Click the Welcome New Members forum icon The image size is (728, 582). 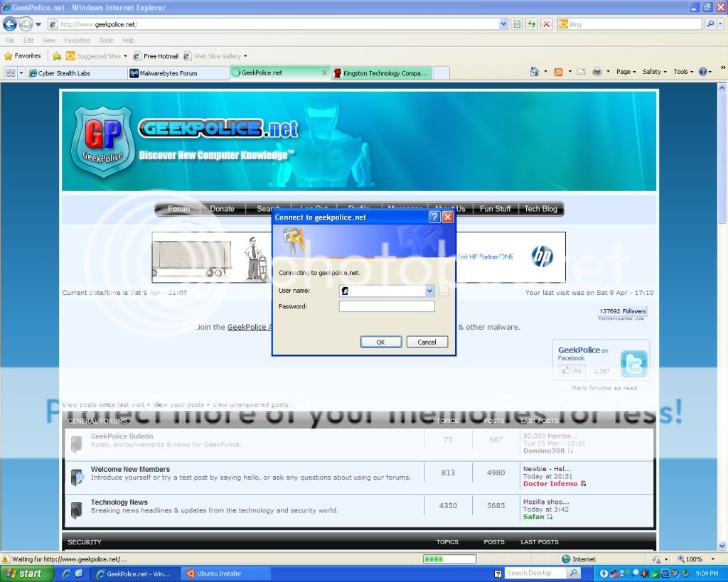point(77,477)
